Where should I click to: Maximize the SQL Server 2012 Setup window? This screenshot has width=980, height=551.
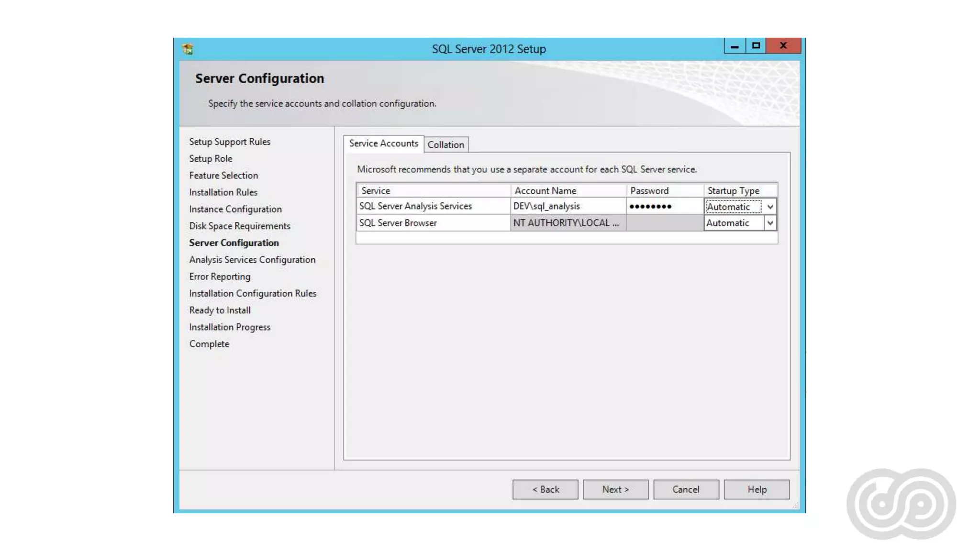pos(756,46)
